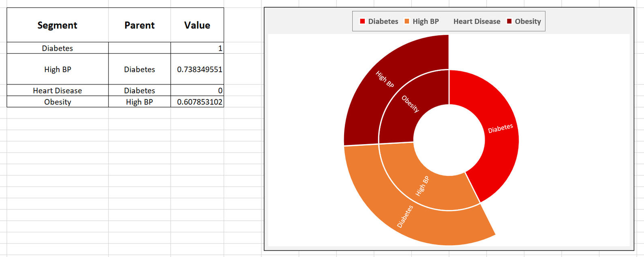Screen dimensions: 644x257
Task: Click the dark red Obesity legend swatch
Action: tap(509, 22)
